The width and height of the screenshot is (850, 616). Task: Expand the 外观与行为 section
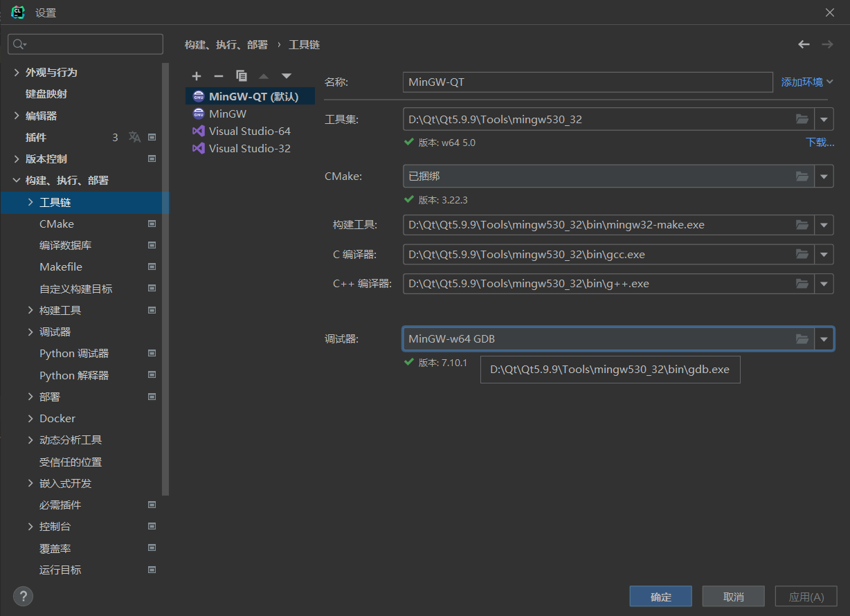(17, 72)
